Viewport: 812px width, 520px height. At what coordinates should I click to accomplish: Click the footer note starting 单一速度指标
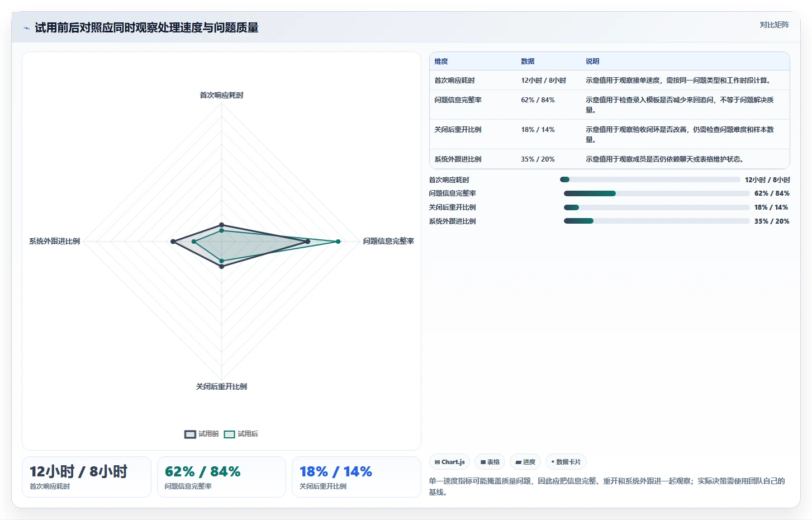point(607,486)
